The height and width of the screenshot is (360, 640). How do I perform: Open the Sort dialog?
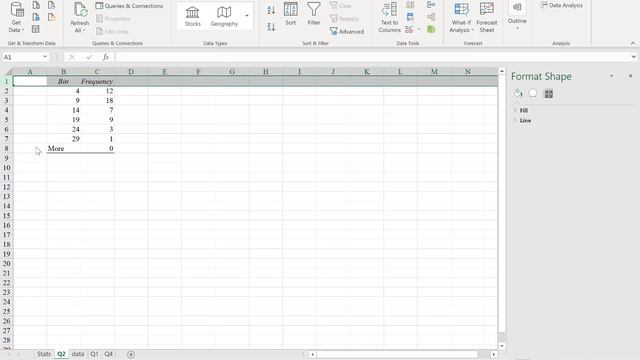291,14
